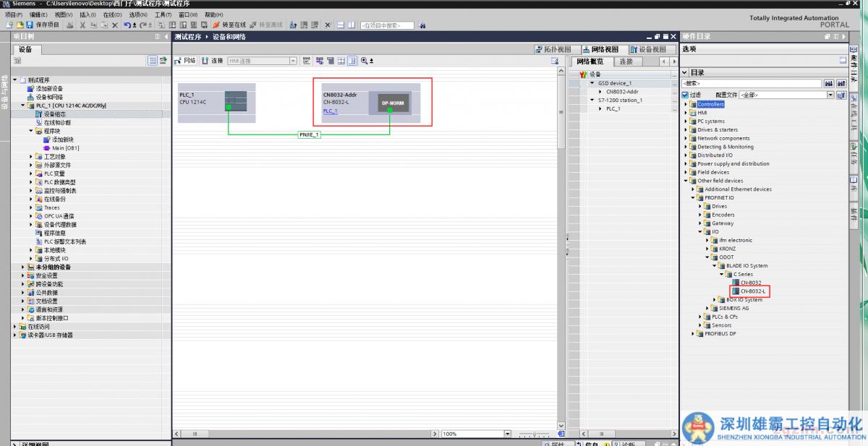Click the delete X icon in toolbar
This screenshot has width=868, height=446.
coord(114,25)
